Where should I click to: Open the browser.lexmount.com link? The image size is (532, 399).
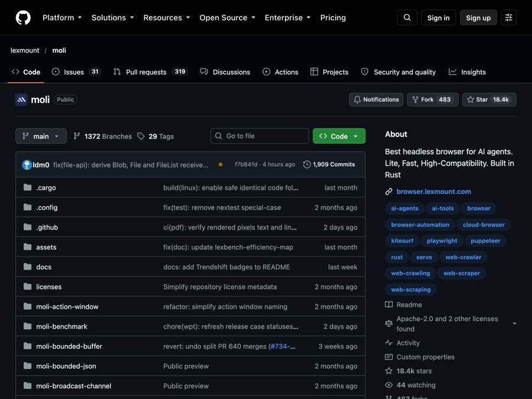point(434,192)
